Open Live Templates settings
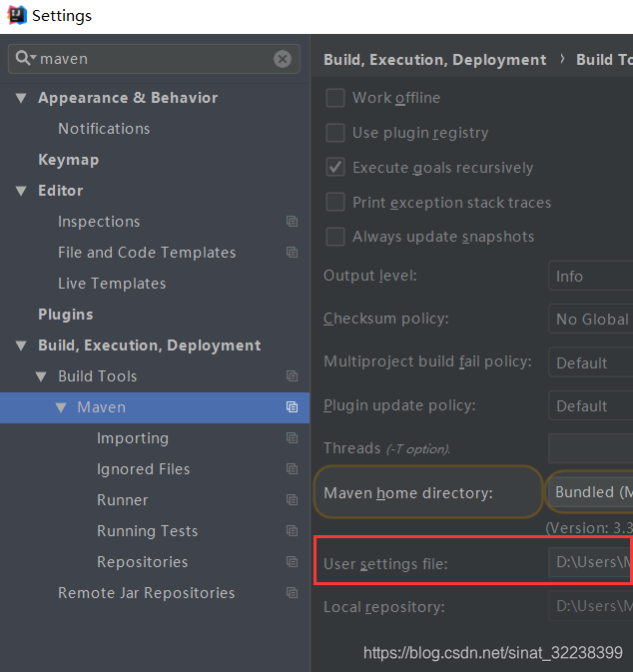The width and height of the screenshot is (633, 672). tap(112, 284)
